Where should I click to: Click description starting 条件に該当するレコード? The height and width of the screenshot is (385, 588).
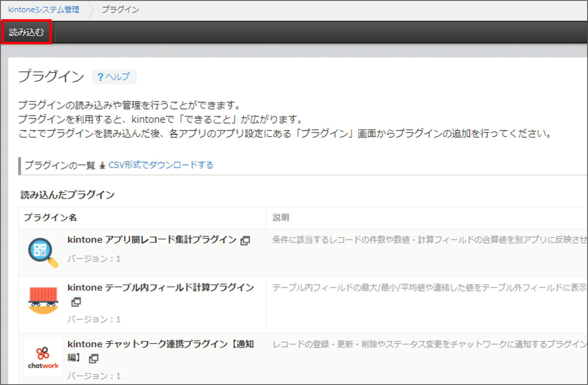pos(430,240)
